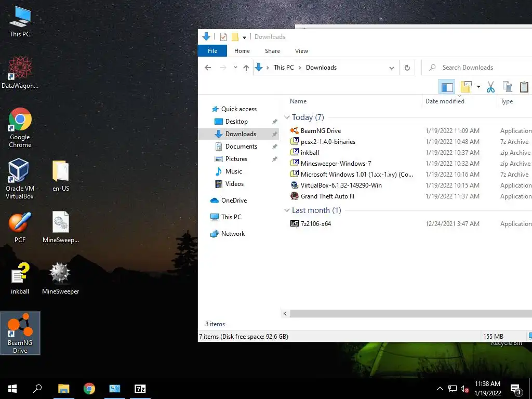Click the preview pane toolbar icon
Screen dimensions: 532x399
point(447,87)
